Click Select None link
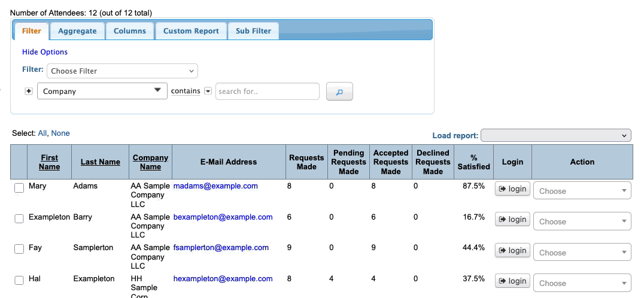Viewport: 644px width, 298px height. [60, 133]
